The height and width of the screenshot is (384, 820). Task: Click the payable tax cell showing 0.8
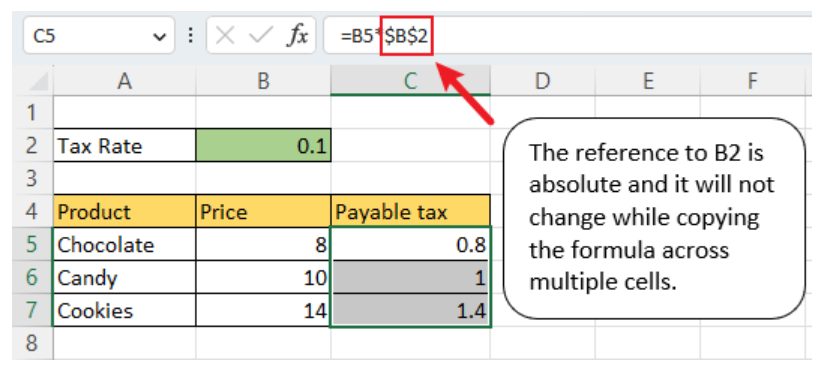410,244
